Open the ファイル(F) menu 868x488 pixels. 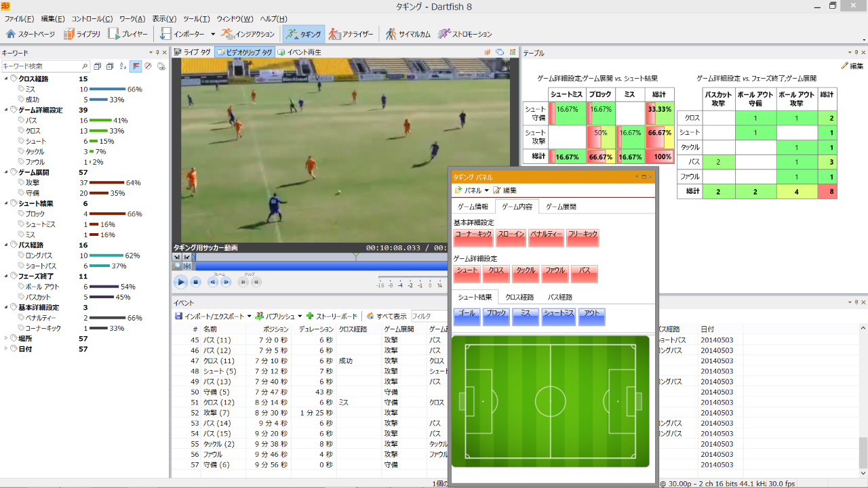(20, 18)
